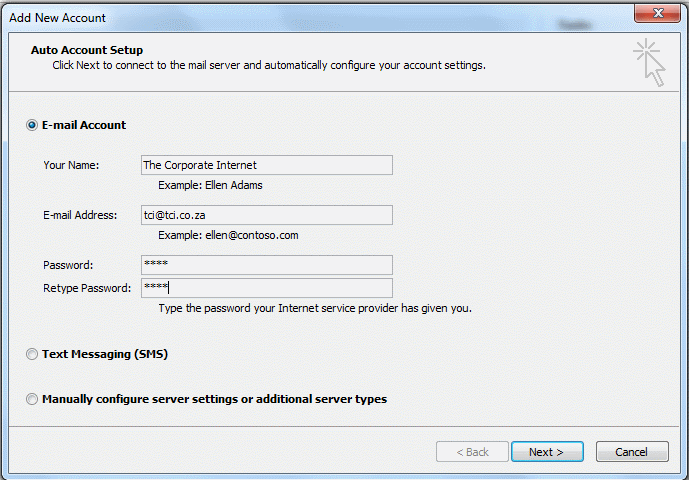Click the cursor wizard icon in header
The height and width of the screenshot is (480, 689).
pyautogui.click(x=649, y=62)
